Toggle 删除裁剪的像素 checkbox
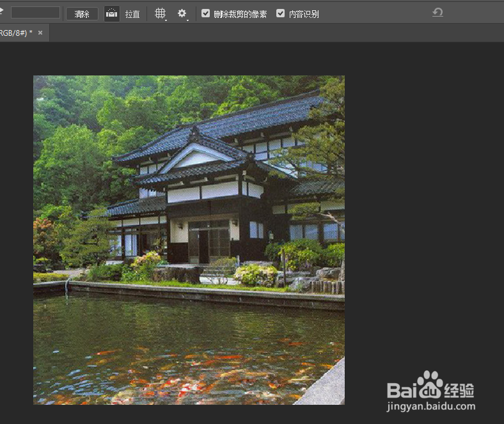 (205, 13)
